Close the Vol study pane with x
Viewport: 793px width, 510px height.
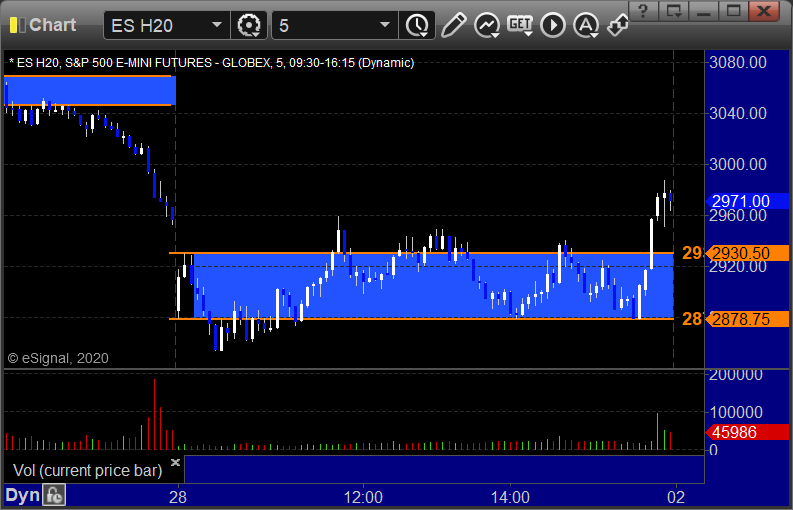[x=175, y=462]
